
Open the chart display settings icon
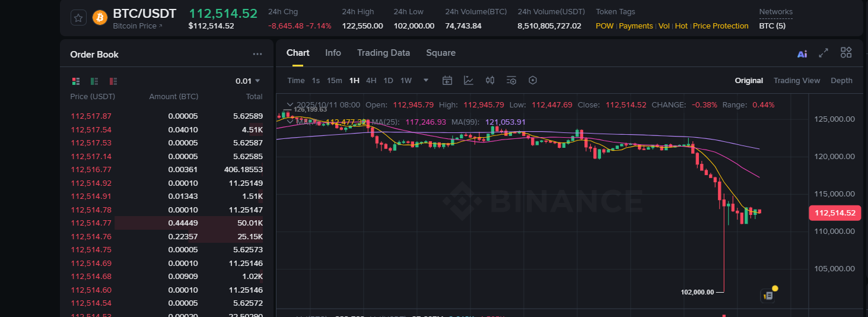511,80
